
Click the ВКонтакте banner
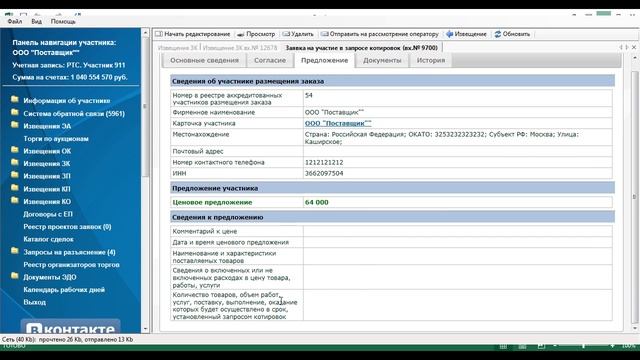coord(71,327)
